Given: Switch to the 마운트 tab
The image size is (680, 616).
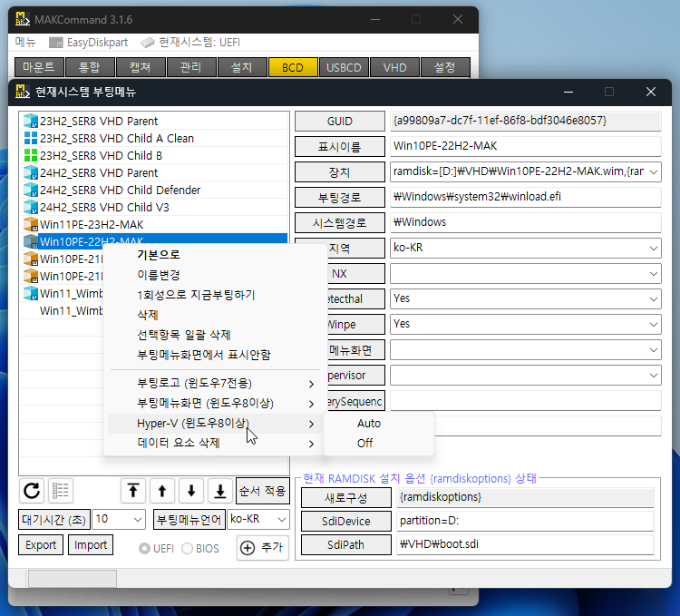Looking at the screenshot, I should (x=39, y=67).
